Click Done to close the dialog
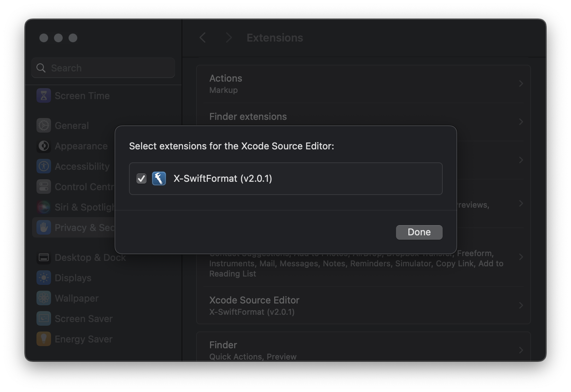 click(x=419, y=232)
